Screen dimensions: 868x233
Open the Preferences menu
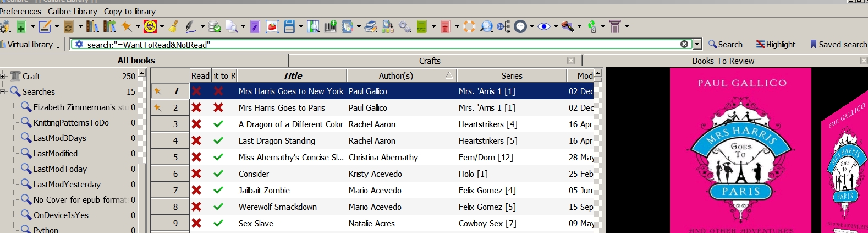pos(20,11)
